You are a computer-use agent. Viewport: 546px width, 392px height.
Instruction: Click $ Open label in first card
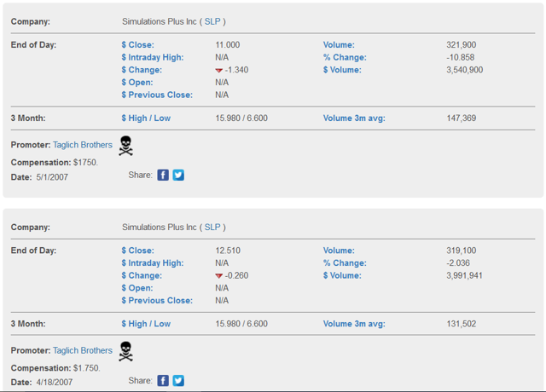point(137,83)
